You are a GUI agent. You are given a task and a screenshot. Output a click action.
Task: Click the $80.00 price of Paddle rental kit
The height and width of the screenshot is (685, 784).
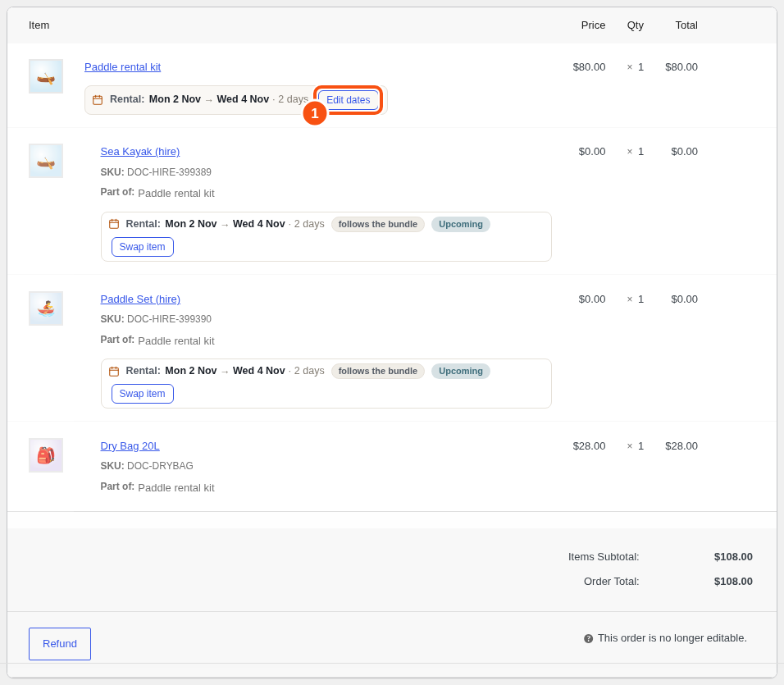pos(589,67)
